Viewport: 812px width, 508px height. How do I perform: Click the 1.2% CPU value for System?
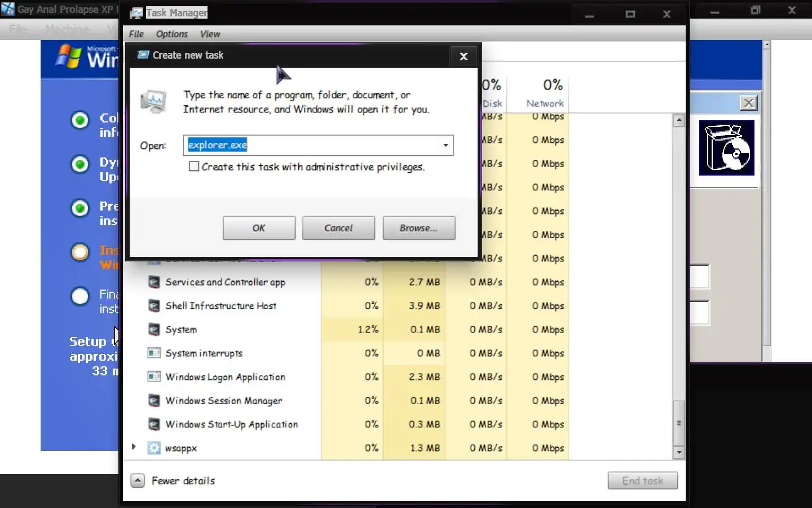tap(368, 329)
